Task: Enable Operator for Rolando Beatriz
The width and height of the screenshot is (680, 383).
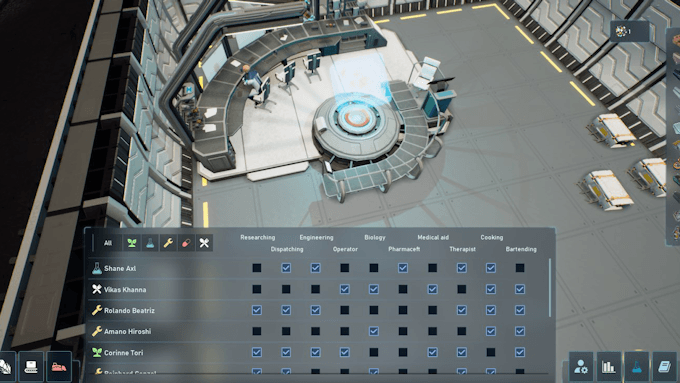Action: [345, 310]
